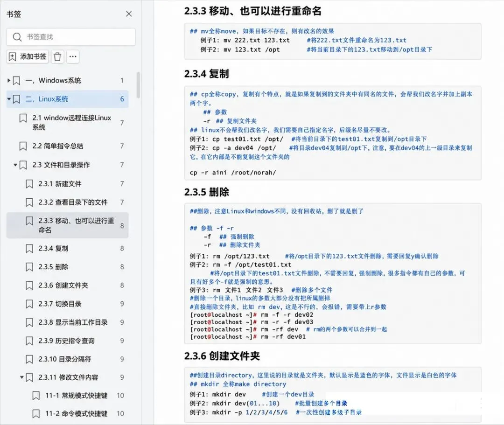Collapse the 二、Linux系统 bookmark
Screen dimensions: 504x425
tap(9, 99)
